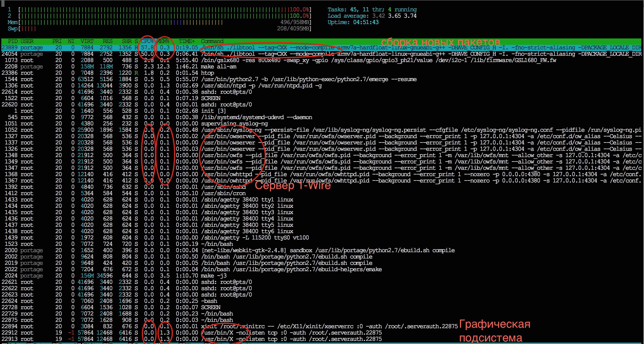Sort by the MEM% column header
Viewport: 644px width, 344px height.
click(x=163, y=41)
